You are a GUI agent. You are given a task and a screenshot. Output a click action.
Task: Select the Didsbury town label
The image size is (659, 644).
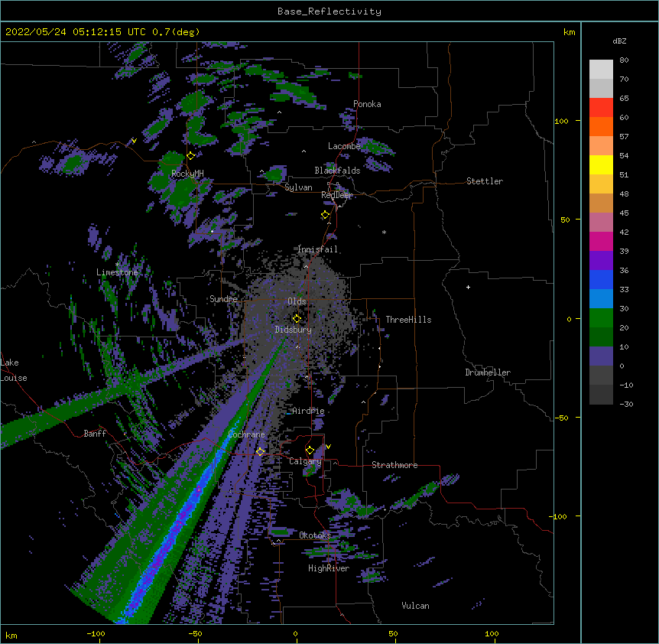[293, 330]
